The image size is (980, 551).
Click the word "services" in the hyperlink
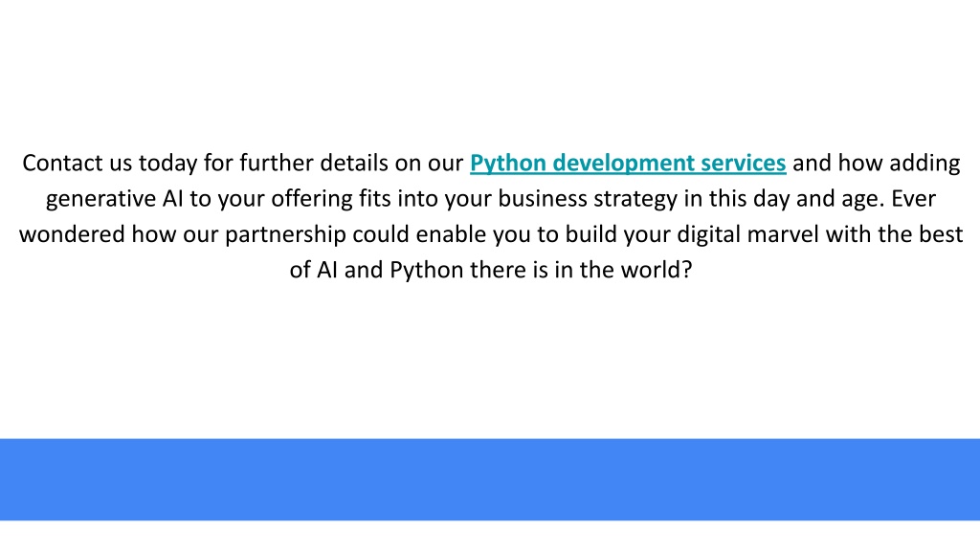[743, 163]
